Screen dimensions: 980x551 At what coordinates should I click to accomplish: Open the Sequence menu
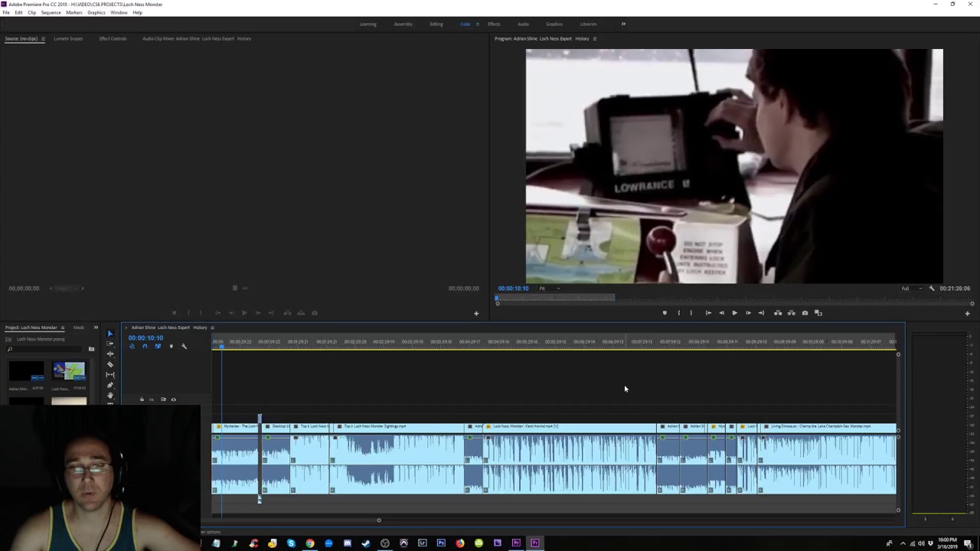51,12
